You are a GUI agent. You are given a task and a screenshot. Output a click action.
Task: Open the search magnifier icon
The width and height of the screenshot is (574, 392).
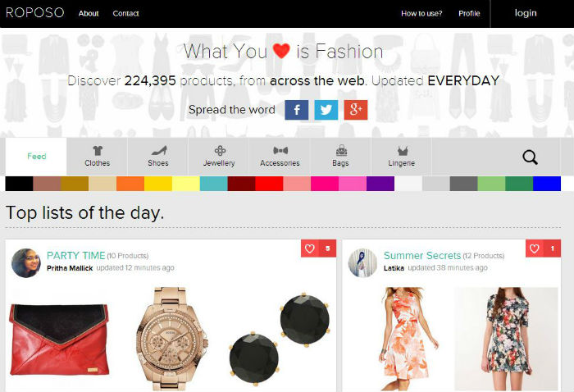(530, 157)
